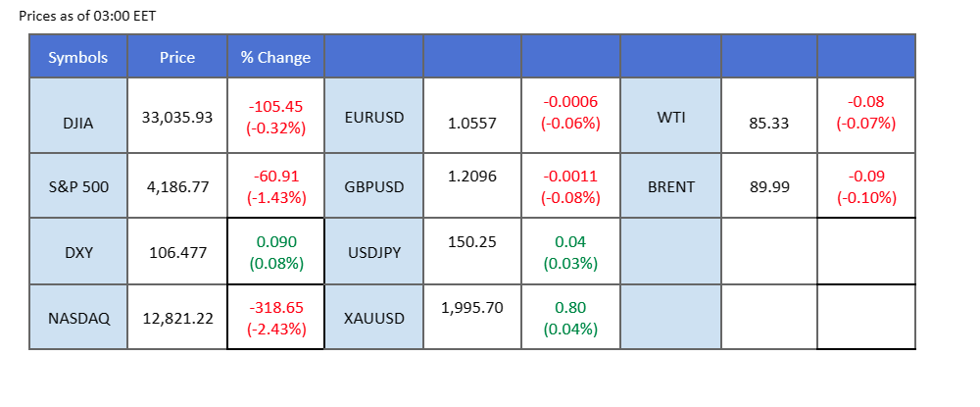Click the XAUUSD price 1,995.70
The width and height of the screenshot is (980, 407).
(x=471, y=307)
